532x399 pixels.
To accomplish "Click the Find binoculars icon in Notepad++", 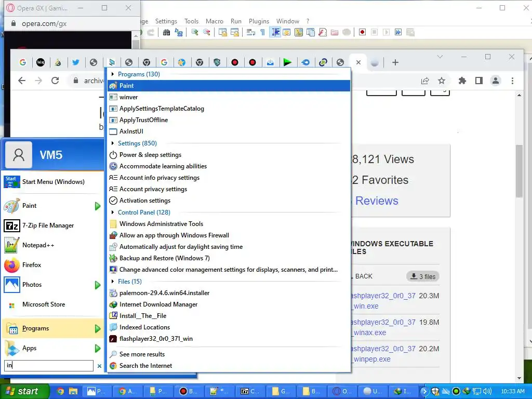I will pos(166,32).
